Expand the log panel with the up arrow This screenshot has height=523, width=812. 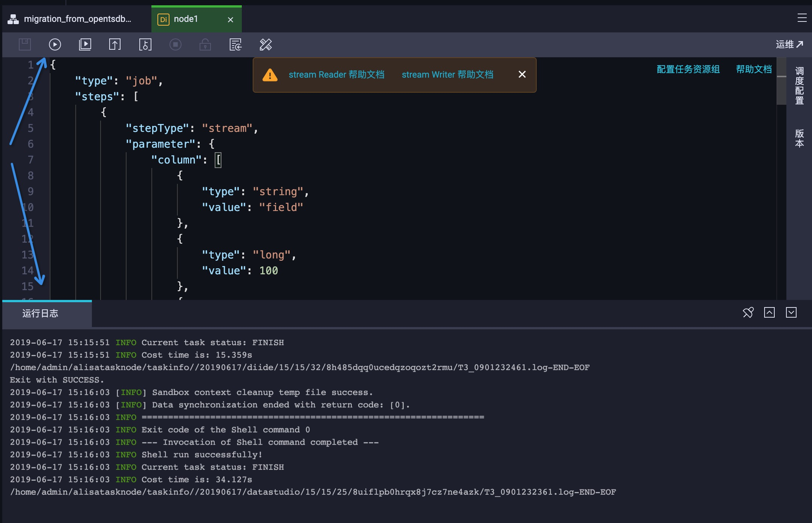coord(769,313)
